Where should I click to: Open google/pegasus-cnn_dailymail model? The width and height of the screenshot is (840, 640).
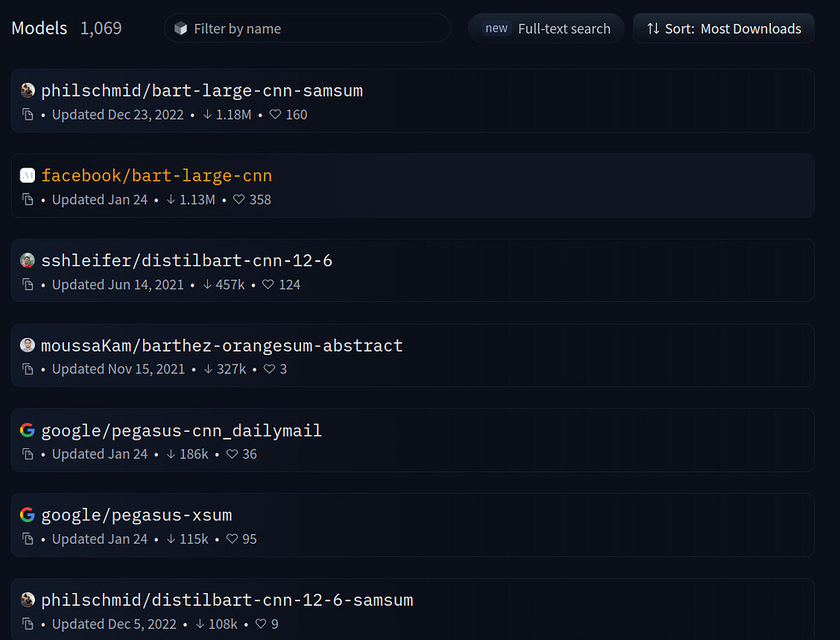[x=182, y=430]
